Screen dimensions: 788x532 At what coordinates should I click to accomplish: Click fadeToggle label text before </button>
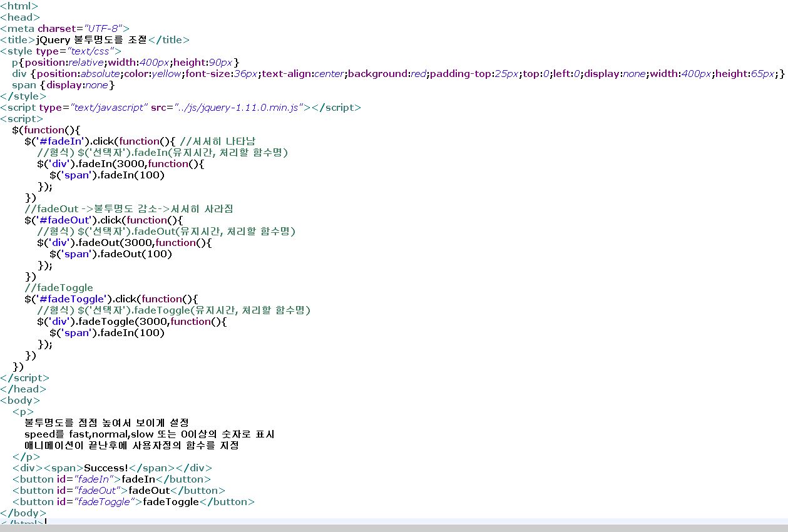(x=171, y=501)
